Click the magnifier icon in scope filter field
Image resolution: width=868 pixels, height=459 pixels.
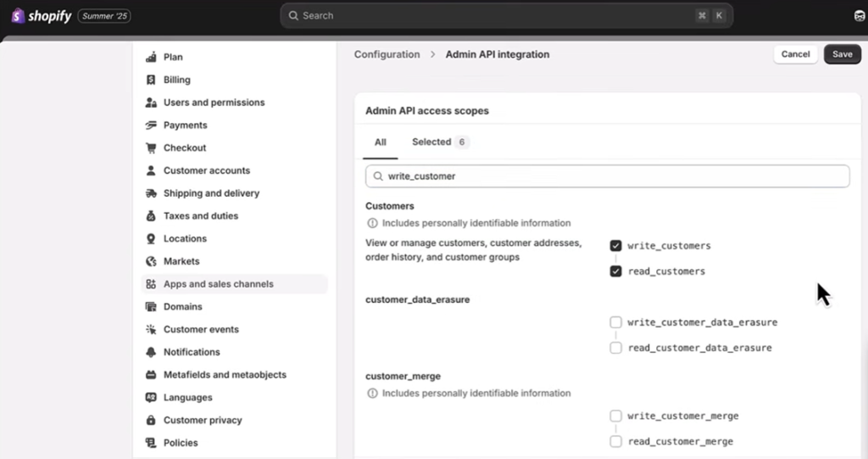pyautogui.click(x=378, y=176)
